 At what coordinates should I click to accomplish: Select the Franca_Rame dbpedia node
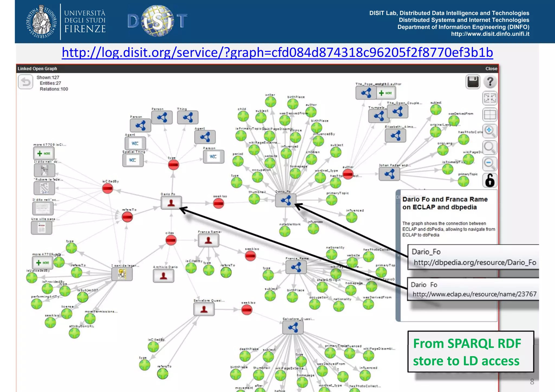coord(296,267)
